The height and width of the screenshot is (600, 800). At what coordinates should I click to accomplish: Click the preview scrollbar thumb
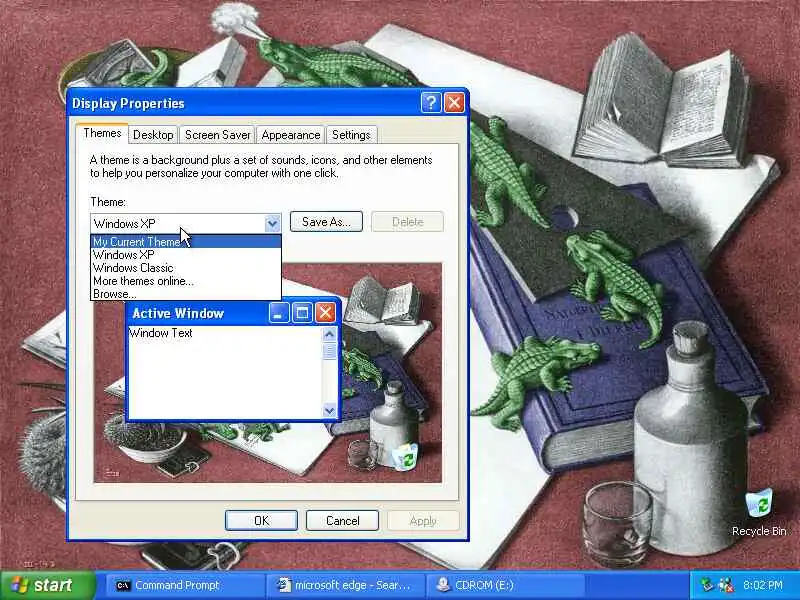(330, 351)
